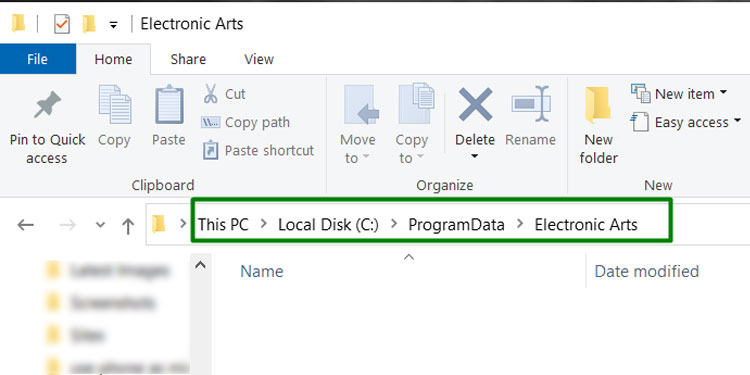The height and width of the screenshot is (375, 750).
Task: Click the Pin to Quick access icon
Action: (x=47, y=105)
